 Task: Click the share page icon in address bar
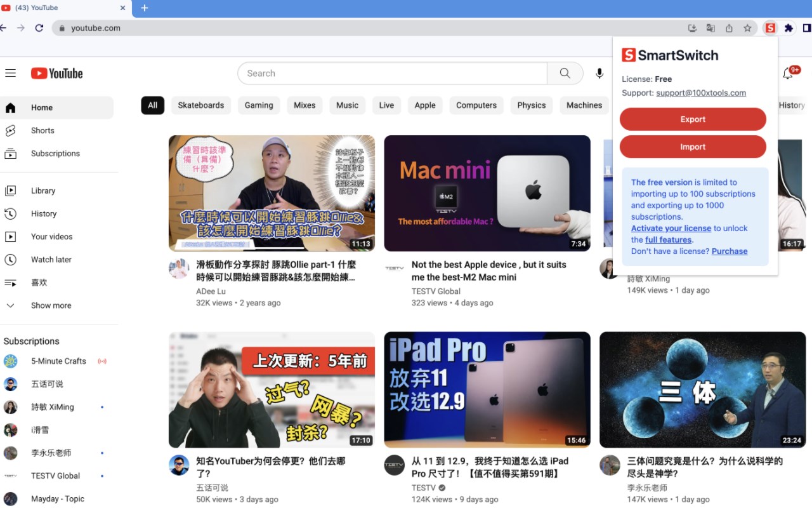(729, 28)
